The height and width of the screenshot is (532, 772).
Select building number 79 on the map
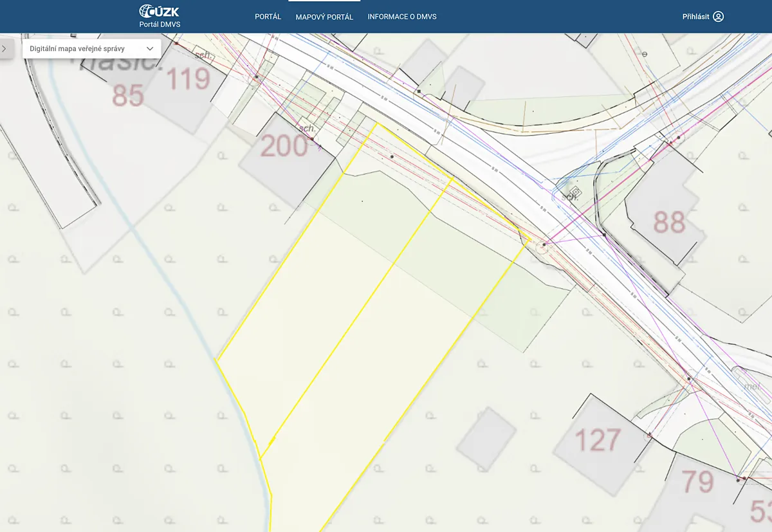pos(698,482)
